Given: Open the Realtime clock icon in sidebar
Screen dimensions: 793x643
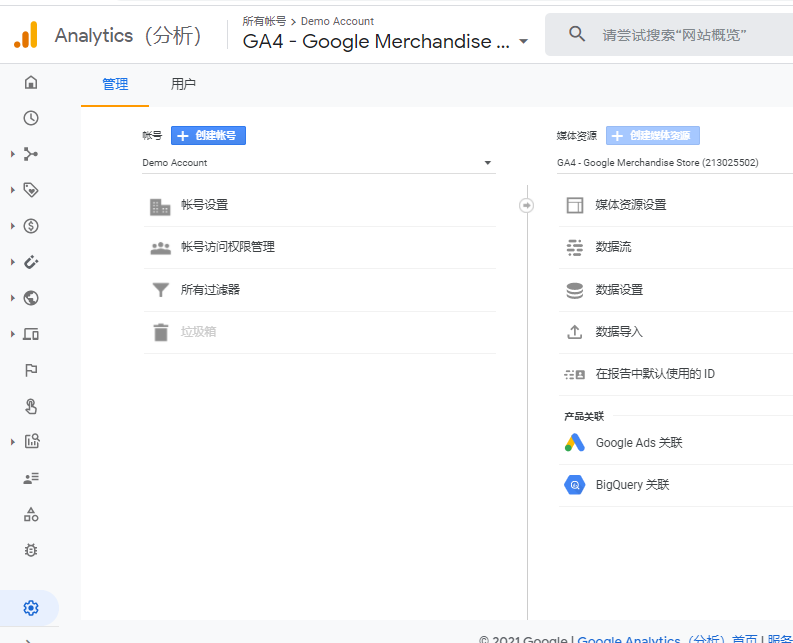Looking at the screenshot, I should pos(31,118).
